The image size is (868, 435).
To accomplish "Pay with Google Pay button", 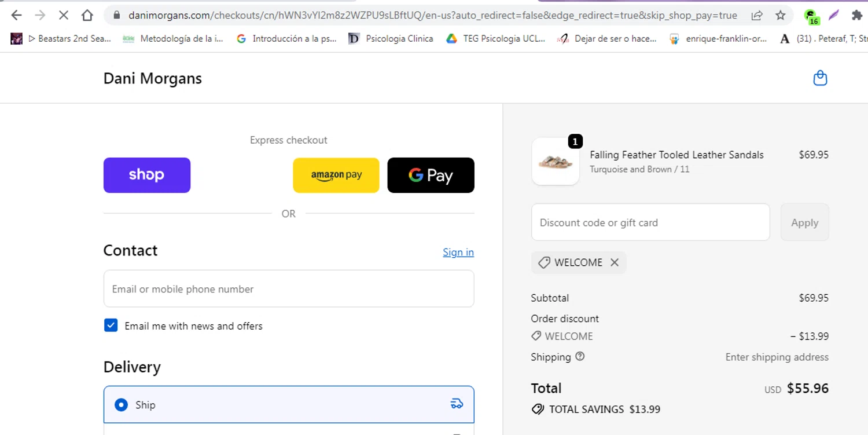I will click(x=431, y=175).
